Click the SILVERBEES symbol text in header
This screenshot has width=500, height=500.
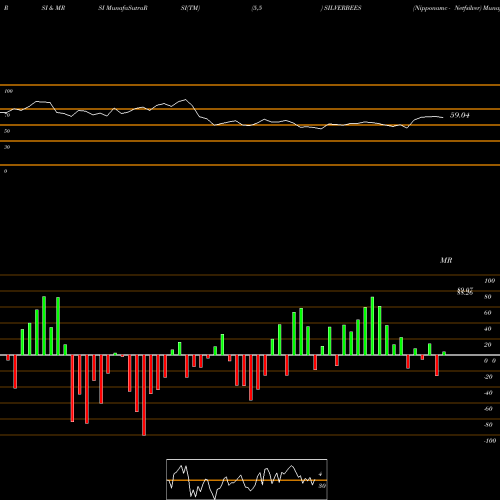342,8
